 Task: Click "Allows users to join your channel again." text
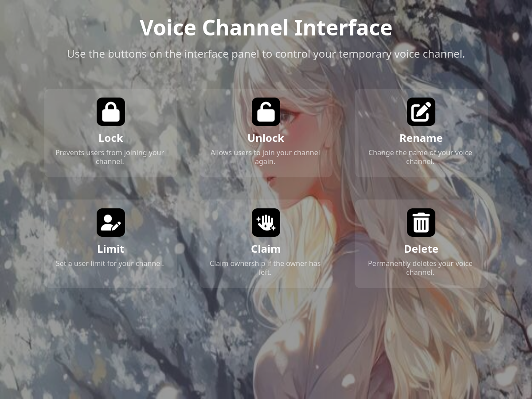[265, 157]
